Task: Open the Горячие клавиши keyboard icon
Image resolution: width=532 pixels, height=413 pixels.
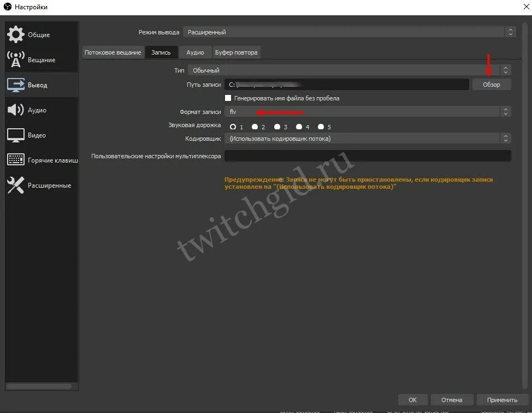Action: tap(16, 160)
